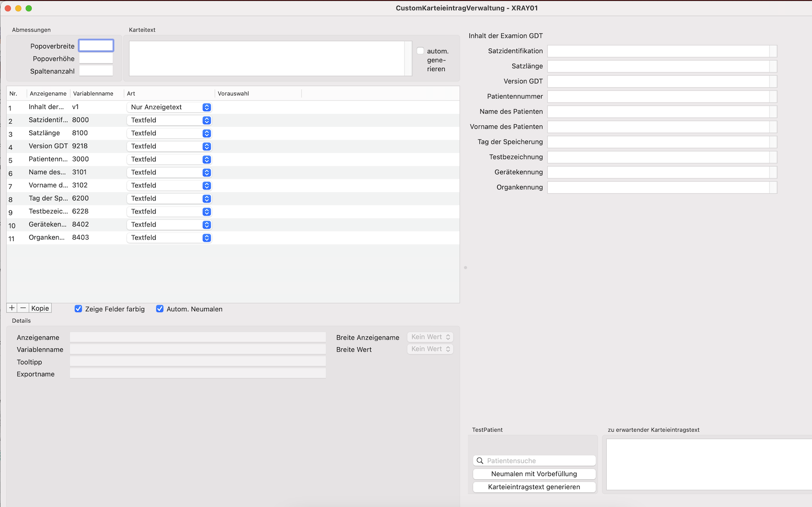This screenshot has width=812, height=507.
Task: Click Neumalen mit Vorbefüllung button
Action: click(x=534, y=474)
